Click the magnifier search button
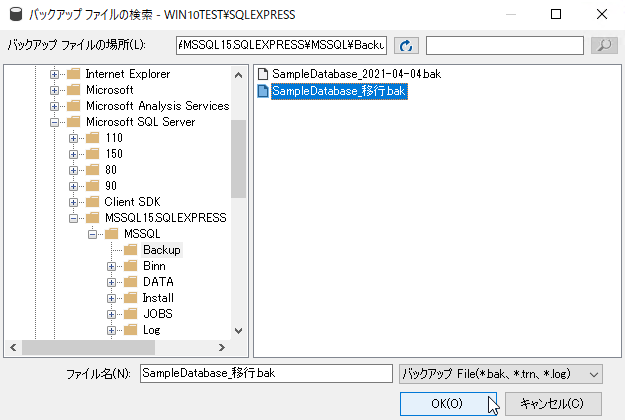Screen dimensions: 625x420 tap(604, 45)
